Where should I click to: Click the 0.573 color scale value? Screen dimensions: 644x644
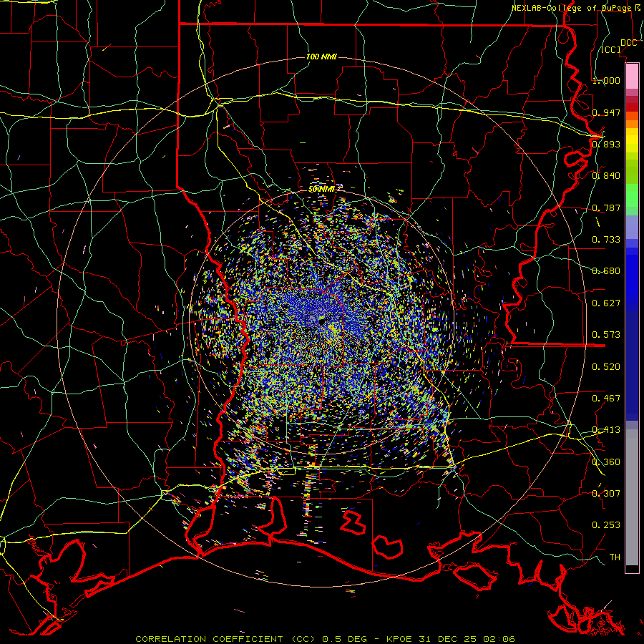(606, 334)
